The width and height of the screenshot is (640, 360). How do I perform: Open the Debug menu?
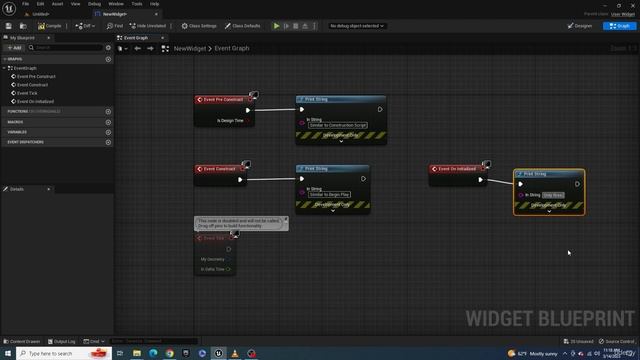(94, 4)
